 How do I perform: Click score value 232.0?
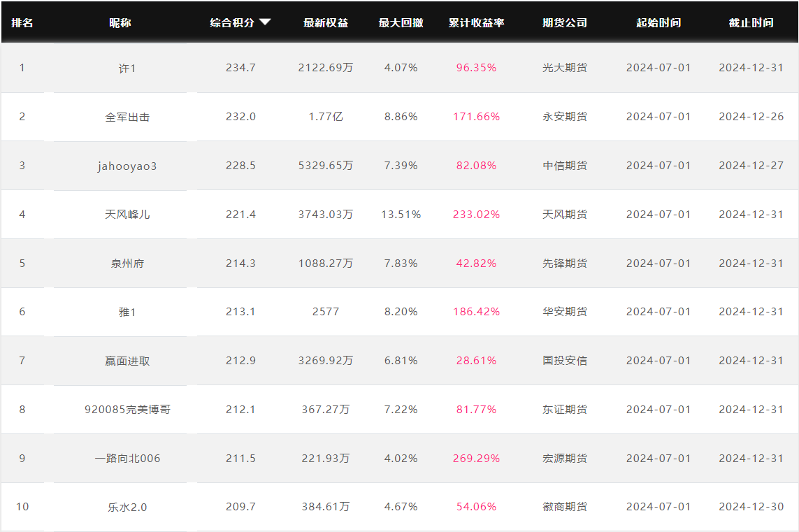point(240,117)
